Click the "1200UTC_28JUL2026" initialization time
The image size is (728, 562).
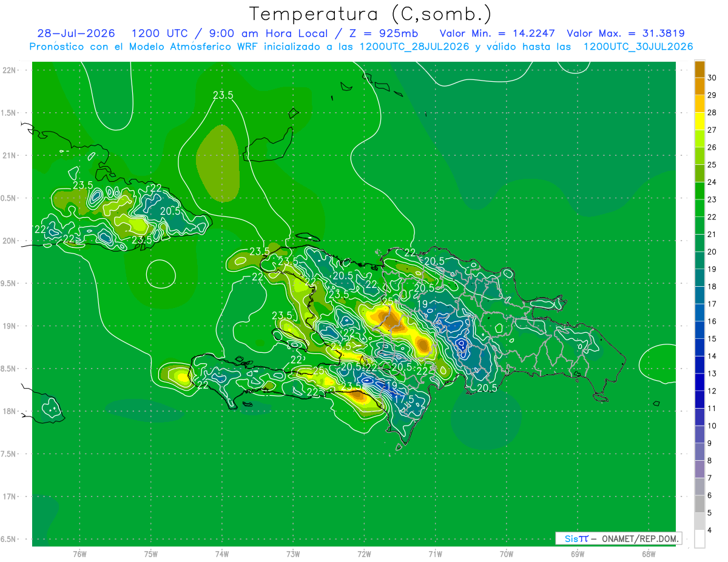pyautogui.click(x=414, y=47)
